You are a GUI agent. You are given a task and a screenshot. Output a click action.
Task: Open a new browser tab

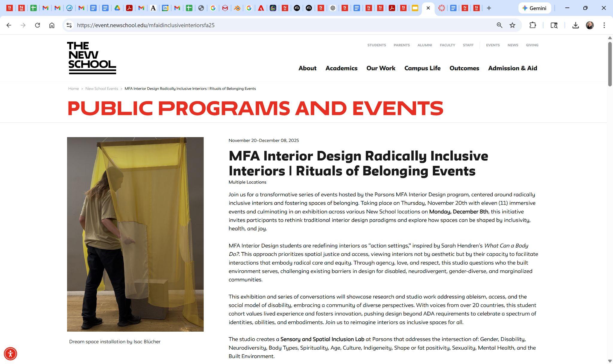[489, 8]
